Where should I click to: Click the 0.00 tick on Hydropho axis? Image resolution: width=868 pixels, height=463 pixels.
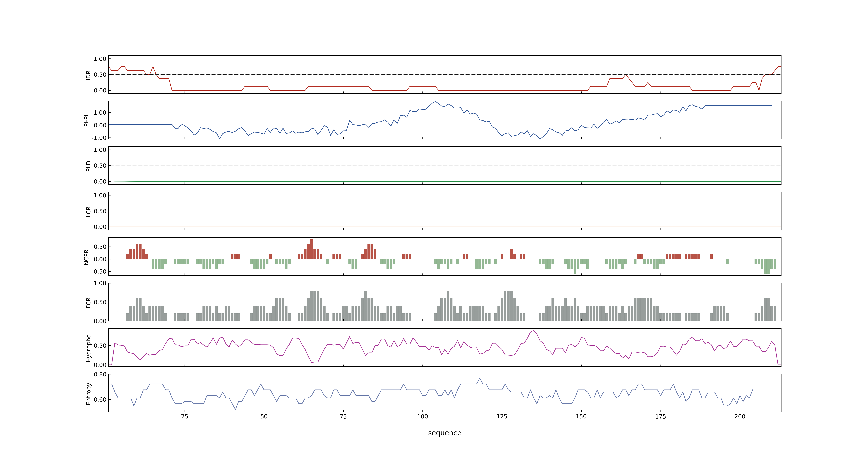coord(100,365)
